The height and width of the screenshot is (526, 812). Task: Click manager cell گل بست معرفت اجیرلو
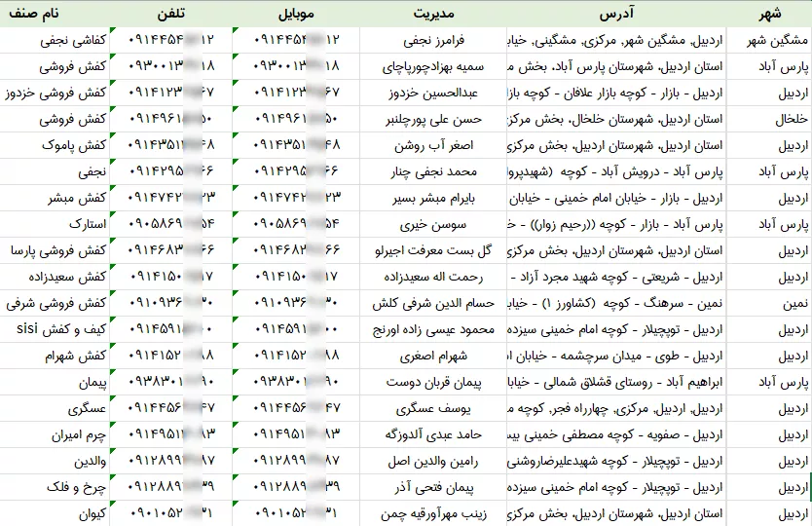433,250
